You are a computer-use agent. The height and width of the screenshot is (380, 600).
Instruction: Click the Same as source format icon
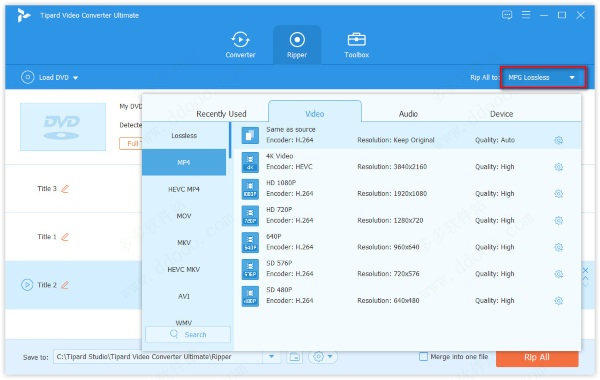[x=250, y=135]
